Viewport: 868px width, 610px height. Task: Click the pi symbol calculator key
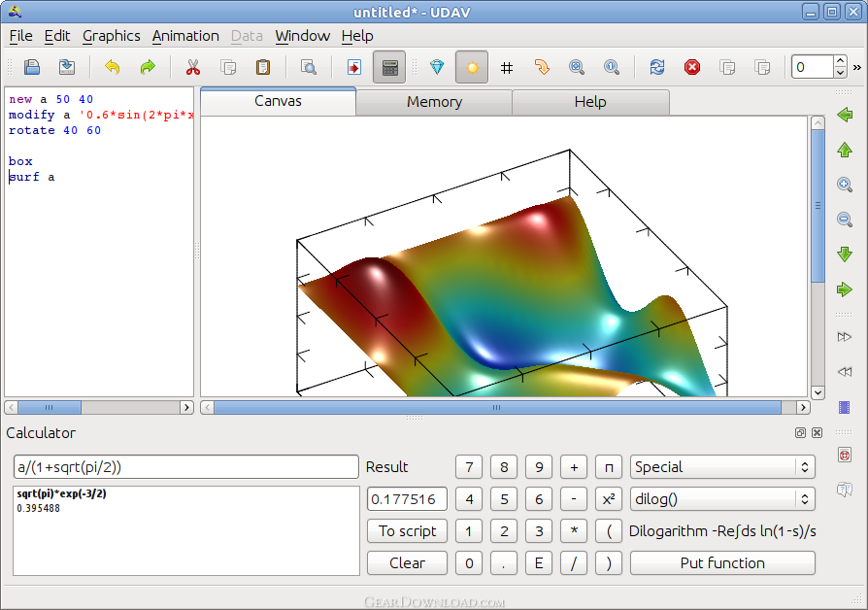[609, 467]
